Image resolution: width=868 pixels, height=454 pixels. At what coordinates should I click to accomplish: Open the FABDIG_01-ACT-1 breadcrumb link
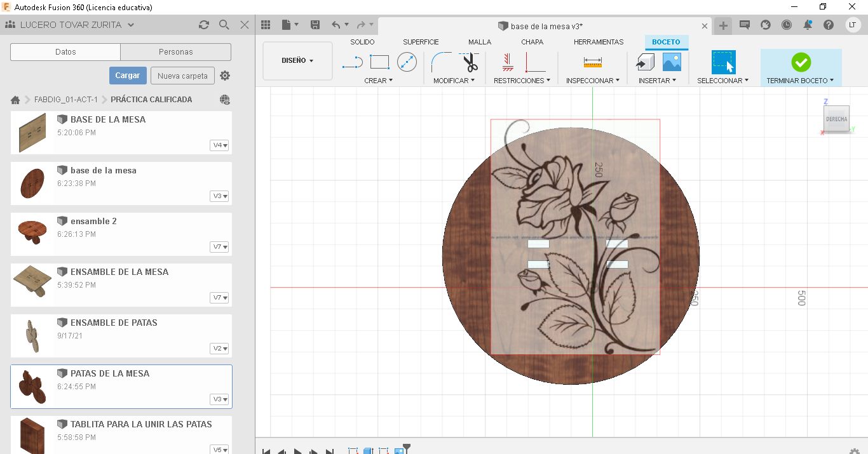coord(66,100)
